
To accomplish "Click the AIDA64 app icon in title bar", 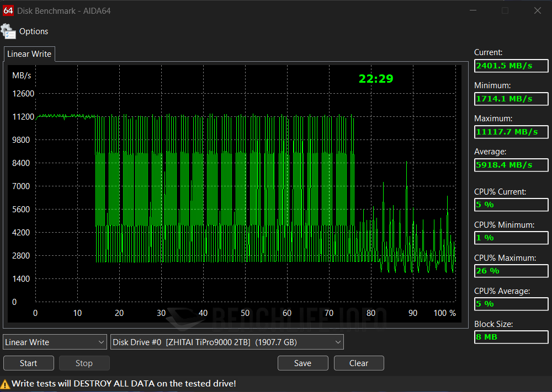I will point(8,10).
